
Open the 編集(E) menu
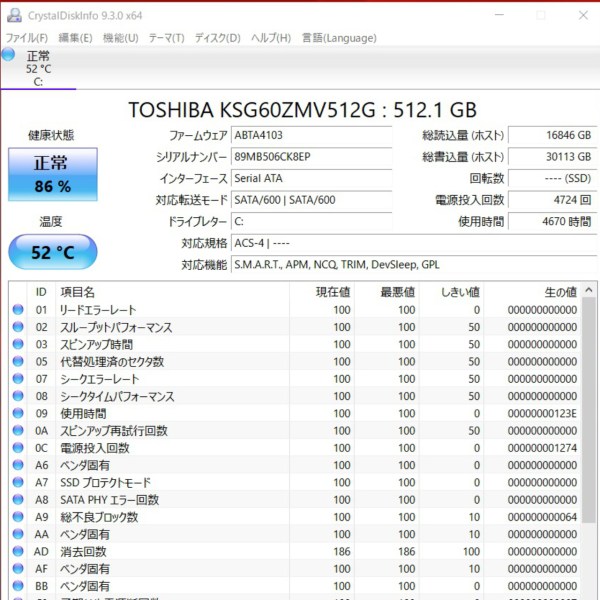[75, 38]
